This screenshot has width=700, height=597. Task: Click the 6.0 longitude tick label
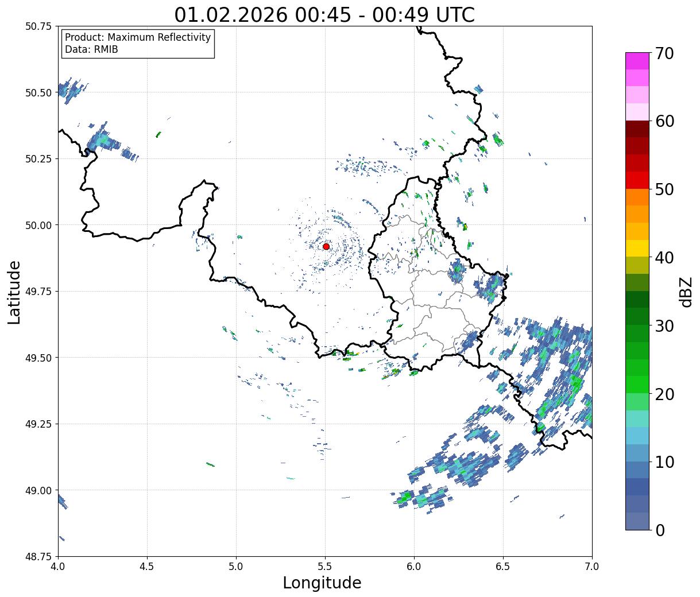coord(414,567)
